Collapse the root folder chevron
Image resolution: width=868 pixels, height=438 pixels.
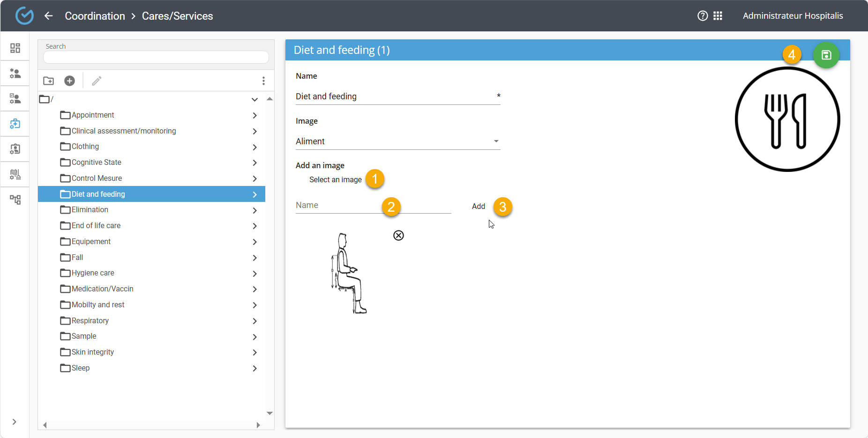click(254, 99)
